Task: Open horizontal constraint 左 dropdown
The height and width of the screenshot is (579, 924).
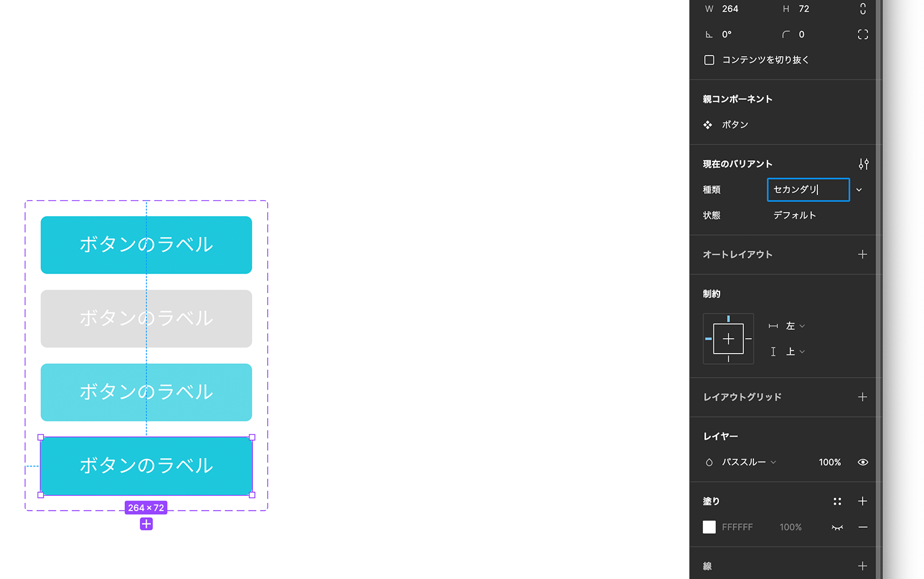Action: (795, 326)
